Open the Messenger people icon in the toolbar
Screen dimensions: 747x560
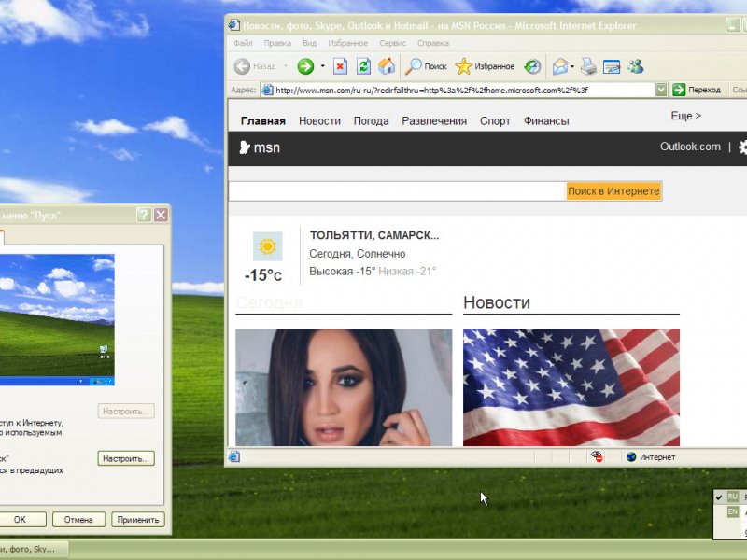636,66
